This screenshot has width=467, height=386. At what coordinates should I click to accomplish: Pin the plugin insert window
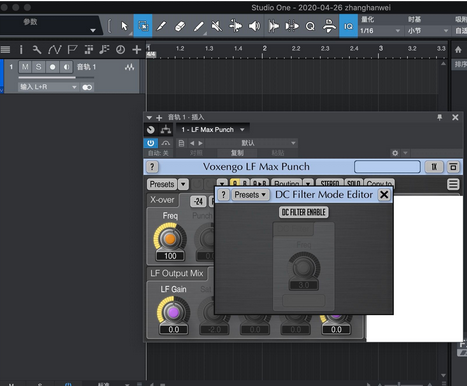click(439, 117)
